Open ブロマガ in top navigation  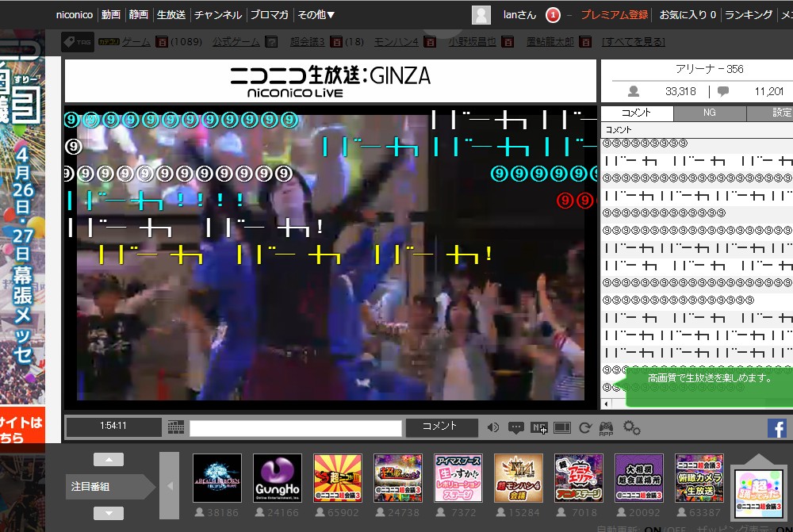(269, 14)
